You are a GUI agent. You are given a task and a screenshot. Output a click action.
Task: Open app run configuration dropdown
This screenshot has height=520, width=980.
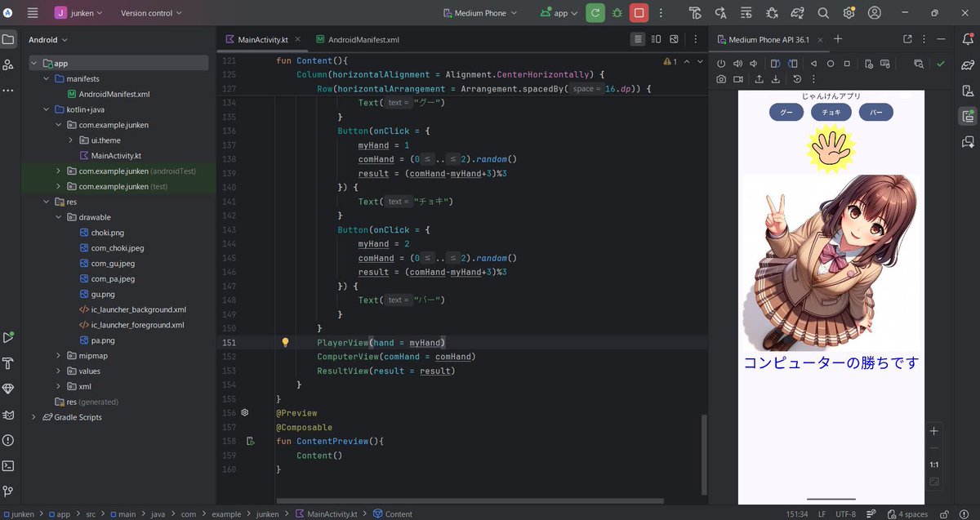pos(560,13)
